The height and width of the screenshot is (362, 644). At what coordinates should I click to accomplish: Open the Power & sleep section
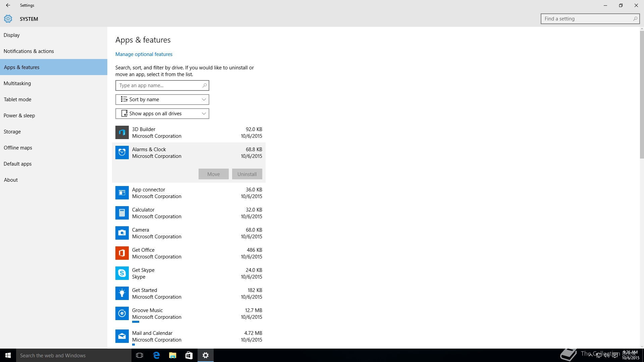(54, 116)
